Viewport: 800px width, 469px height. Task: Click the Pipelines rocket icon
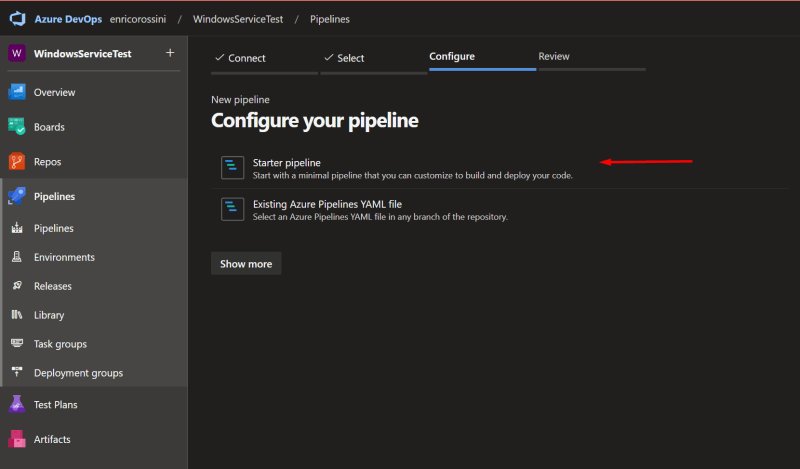pyautogui.click(x=17, y=196)
